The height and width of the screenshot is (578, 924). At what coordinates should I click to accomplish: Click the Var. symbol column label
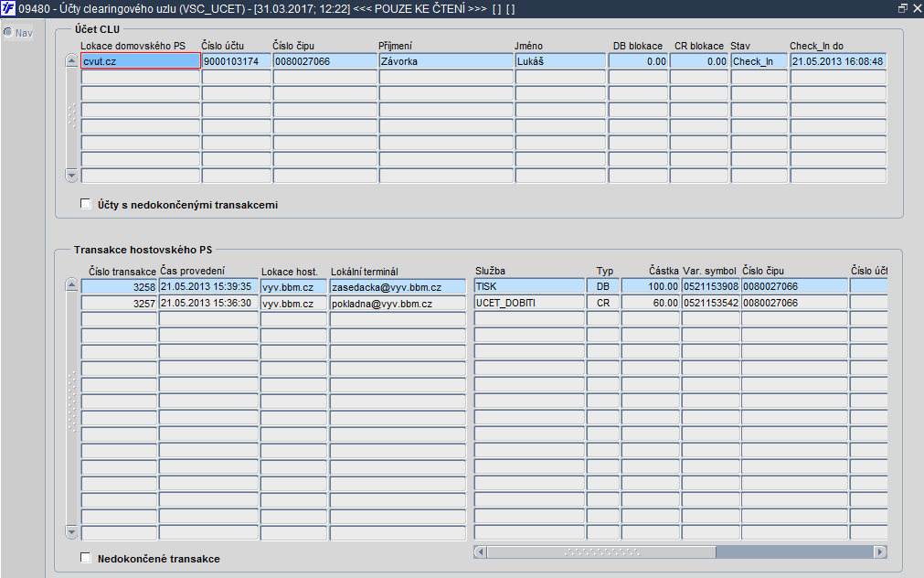[709, 271]
